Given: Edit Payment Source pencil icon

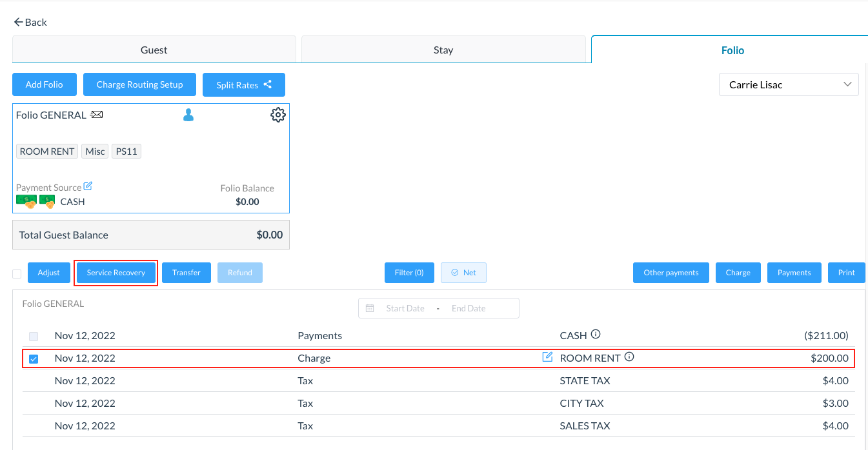Looking at the screenshot, I should coord(88,186).
